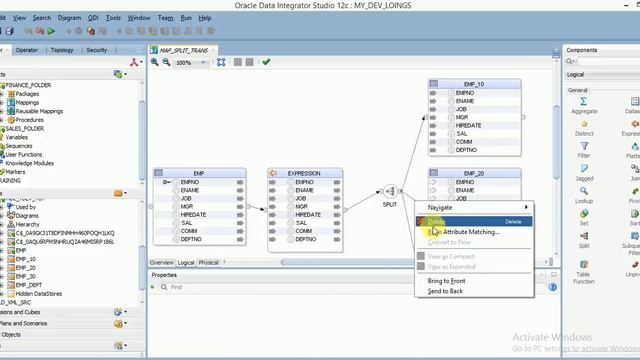Click the Find field in Properties panel
The image size is (640, 360).
tap(286, 287)
